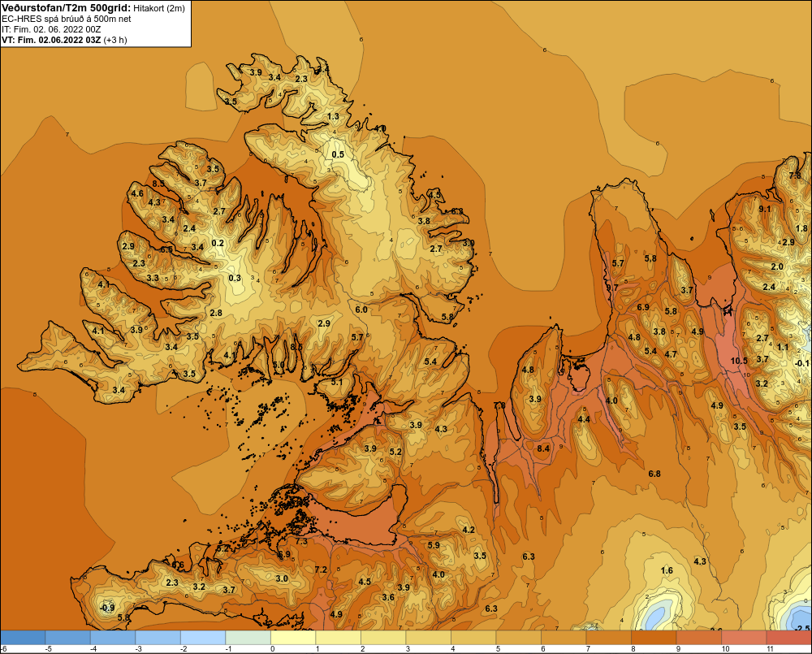Click the -0.1 temperature value
This screenshot has width=812, height=654.
801,363
